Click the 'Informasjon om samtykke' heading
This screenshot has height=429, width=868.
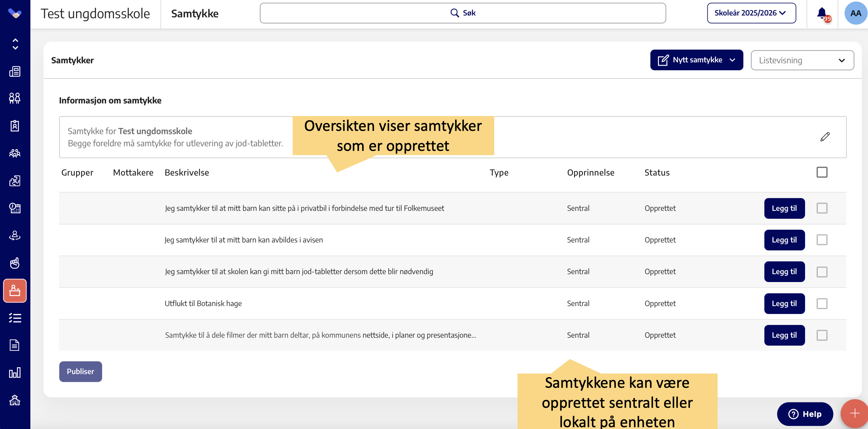point(110,101)
